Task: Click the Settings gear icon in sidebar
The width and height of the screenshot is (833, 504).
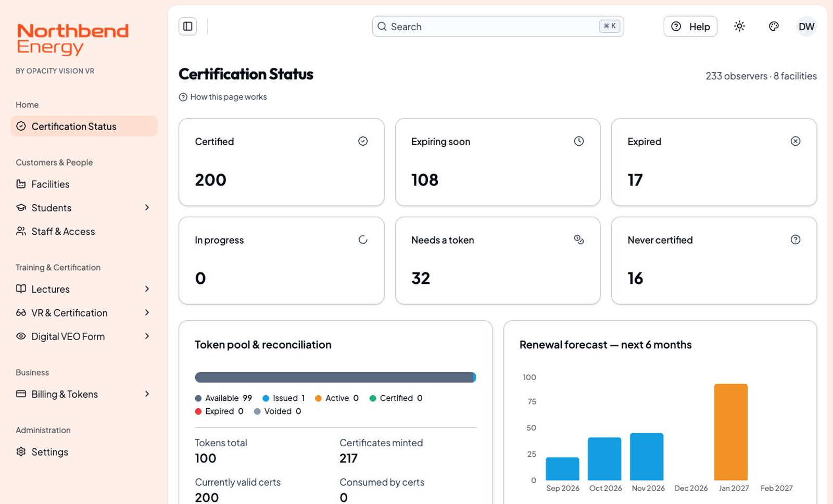Action: pyautogui.click(x=21, y=451)
